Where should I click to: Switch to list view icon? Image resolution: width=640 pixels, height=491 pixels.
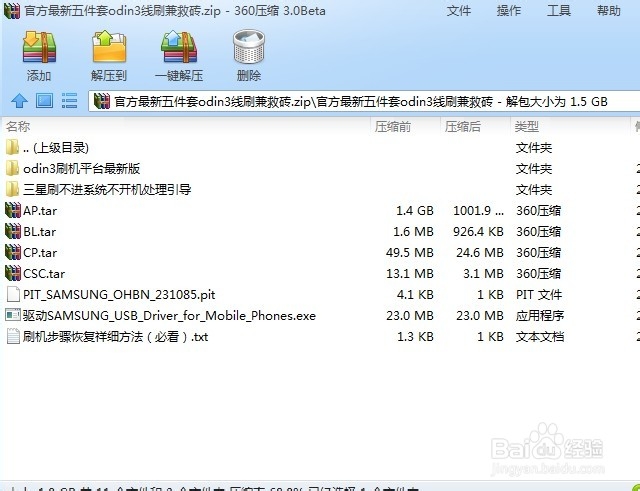(69, 100)
